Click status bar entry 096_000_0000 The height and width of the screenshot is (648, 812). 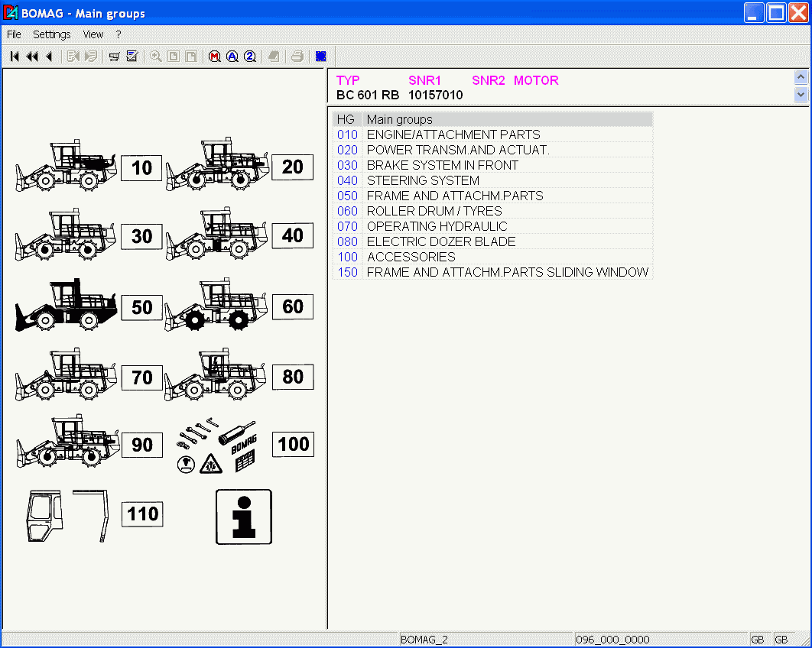[612, 640]
